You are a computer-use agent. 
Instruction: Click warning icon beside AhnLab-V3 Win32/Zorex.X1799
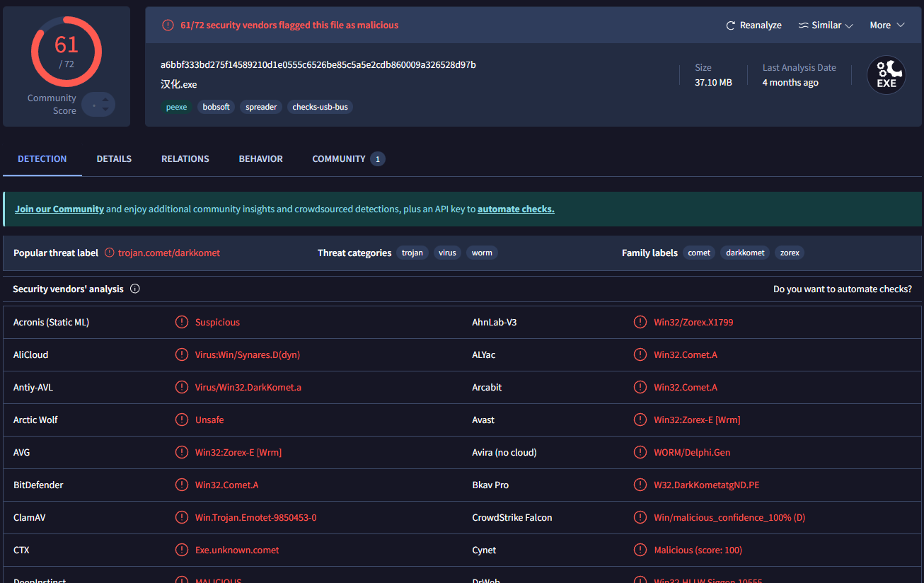coord(640,322)
